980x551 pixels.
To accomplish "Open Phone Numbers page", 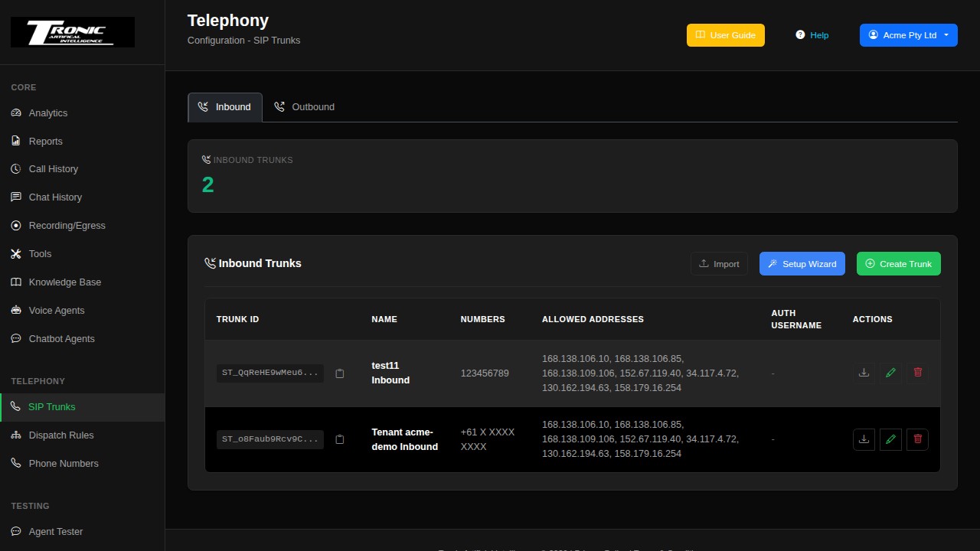I will point(82,464).
